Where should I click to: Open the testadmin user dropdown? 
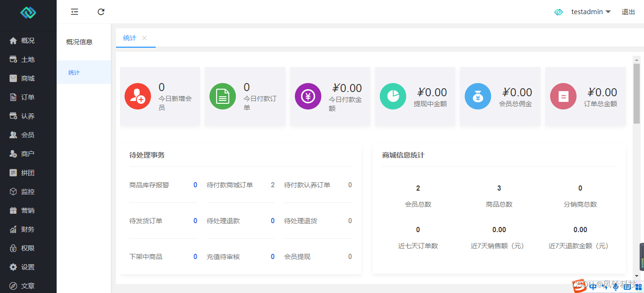[591, 12]
